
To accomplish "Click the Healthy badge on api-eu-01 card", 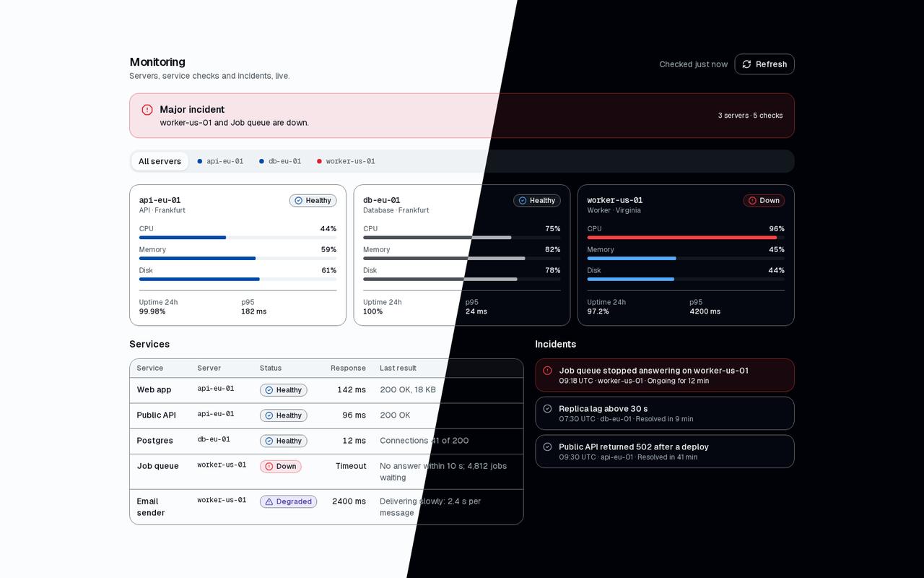I will [313, 200].
